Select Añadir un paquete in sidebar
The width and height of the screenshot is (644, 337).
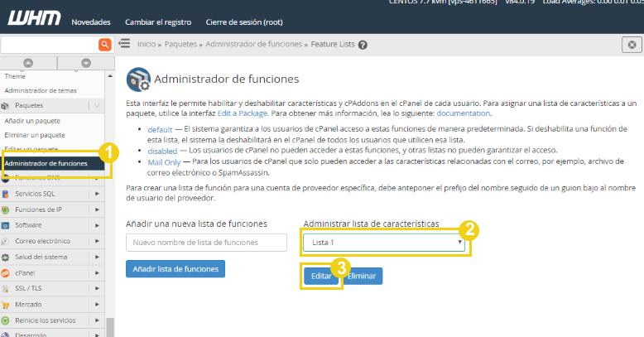click(x=32, y=121)
